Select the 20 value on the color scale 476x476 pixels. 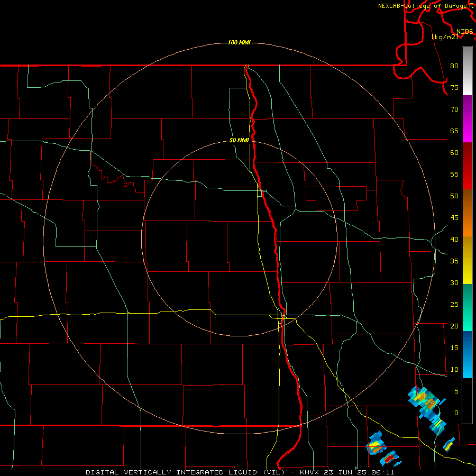click(454, 326)
